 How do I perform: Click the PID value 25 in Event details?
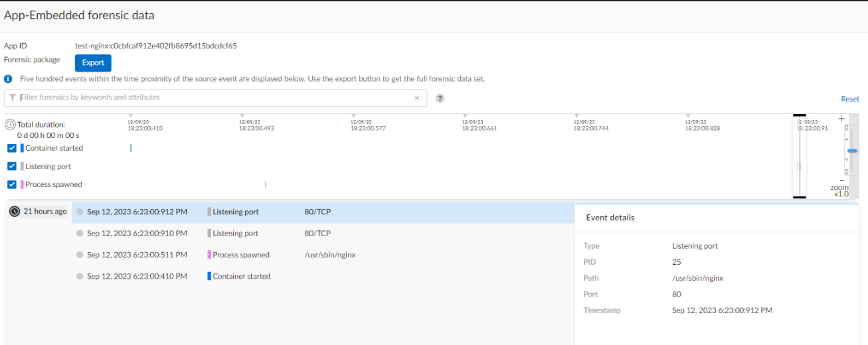pos(677,262)
